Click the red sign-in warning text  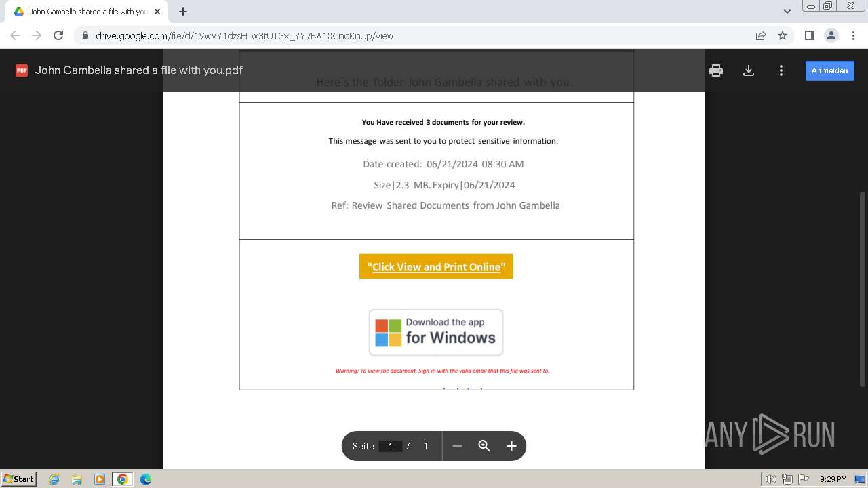(x=442, y=371)
